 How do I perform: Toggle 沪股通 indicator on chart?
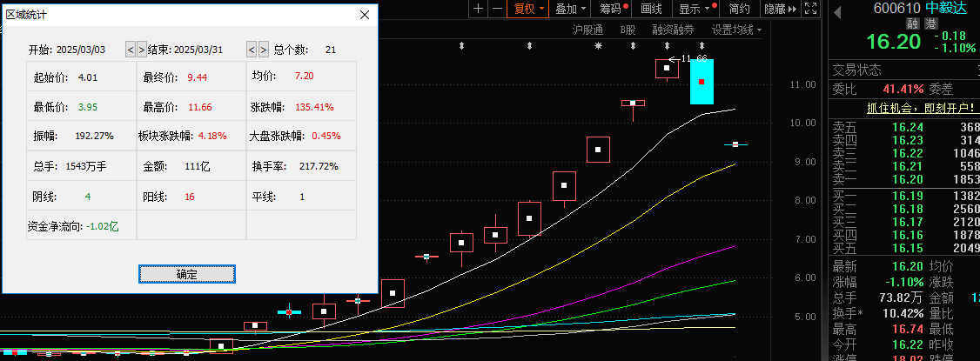(x=587, y=30)
